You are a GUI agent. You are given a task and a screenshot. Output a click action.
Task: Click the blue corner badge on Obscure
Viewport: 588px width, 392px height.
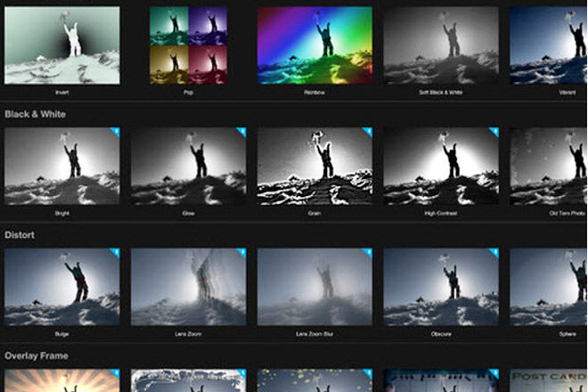tap(494, 252)
